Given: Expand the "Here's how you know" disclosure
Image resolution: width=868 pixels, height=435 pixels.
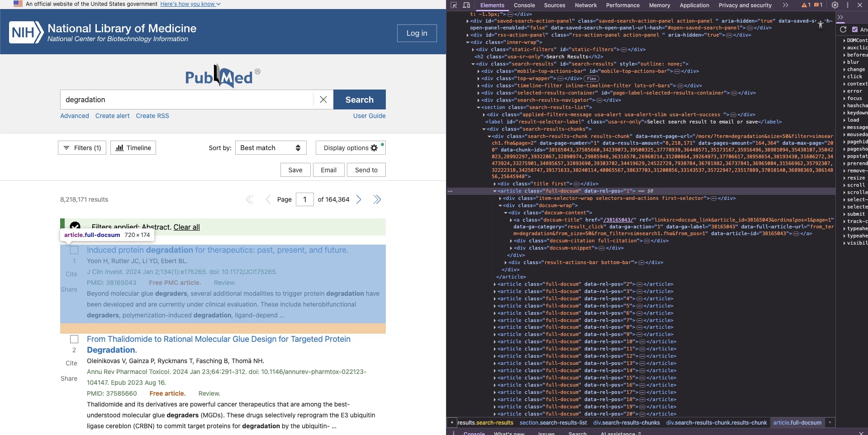Looking at the screenshot, I should pos(190,4).
